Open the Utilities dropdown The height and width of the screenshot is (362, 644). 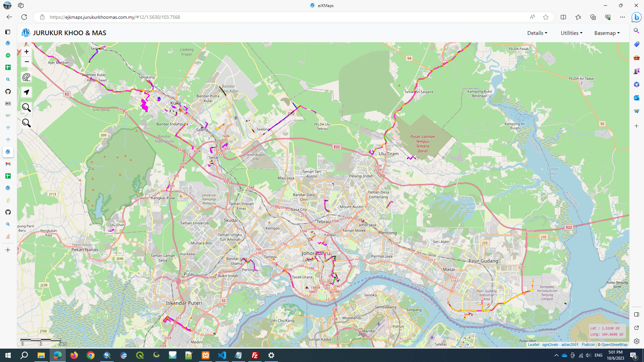tap(571, 33)
